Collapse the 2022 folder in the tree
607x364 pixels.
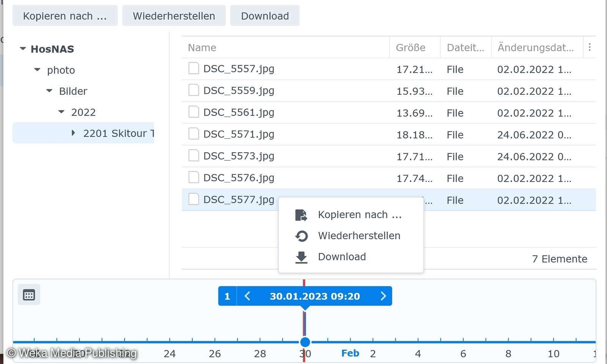61,111
